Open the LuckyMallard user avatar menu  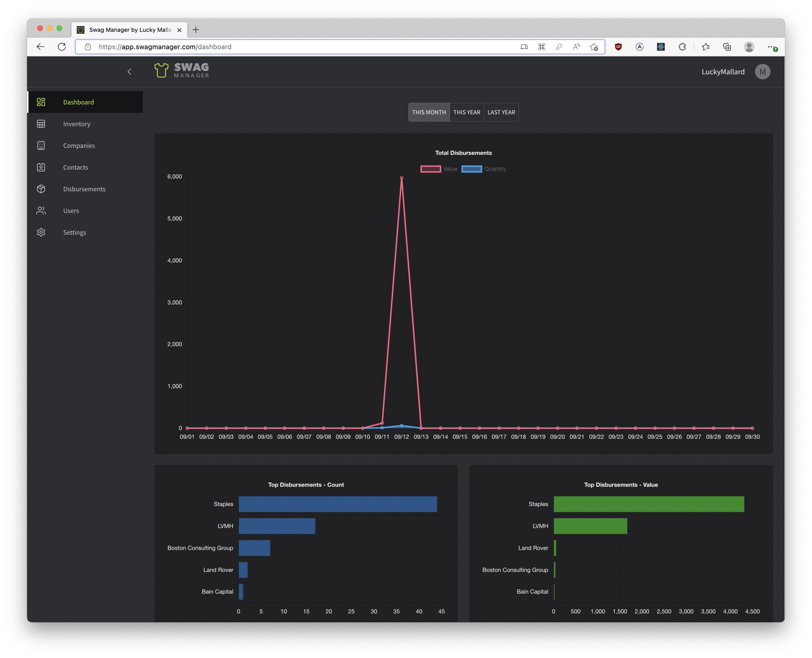point(762,72)
